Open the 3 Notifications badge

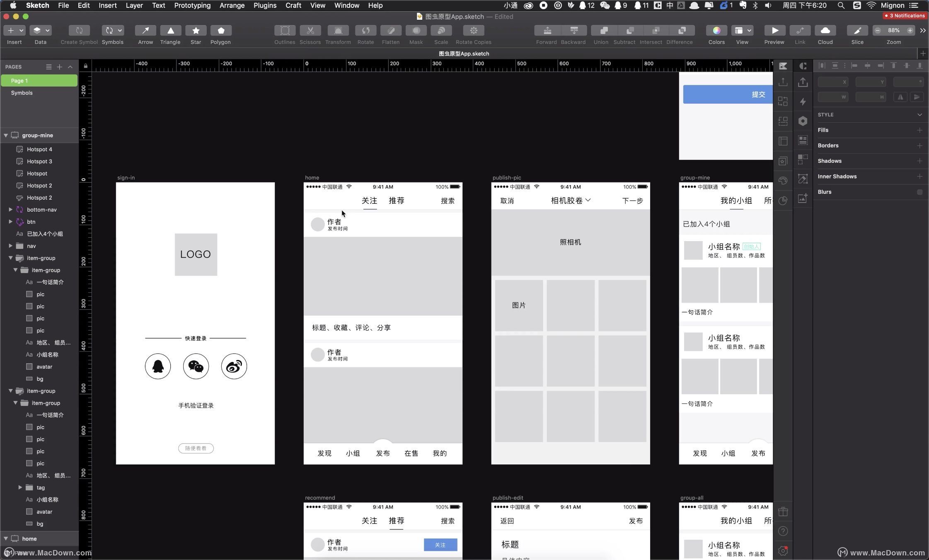(x=904, y=16)
